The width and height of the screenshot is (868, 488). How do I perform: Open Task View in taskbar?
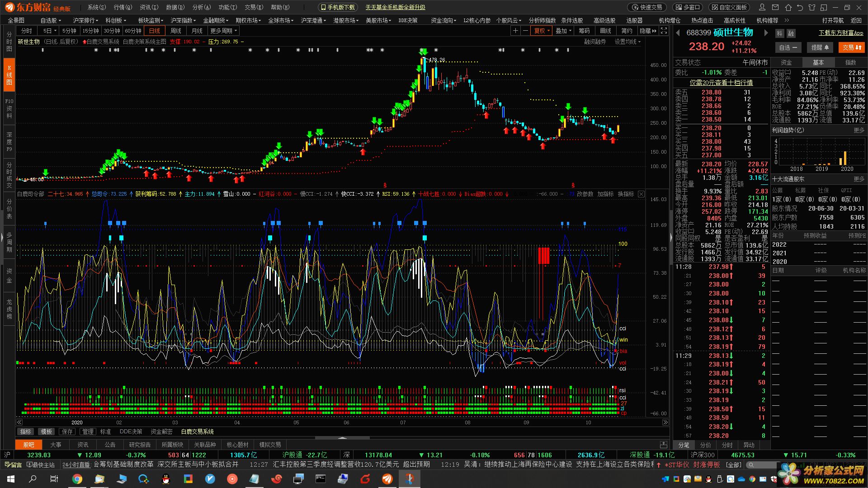coord(54,479)
